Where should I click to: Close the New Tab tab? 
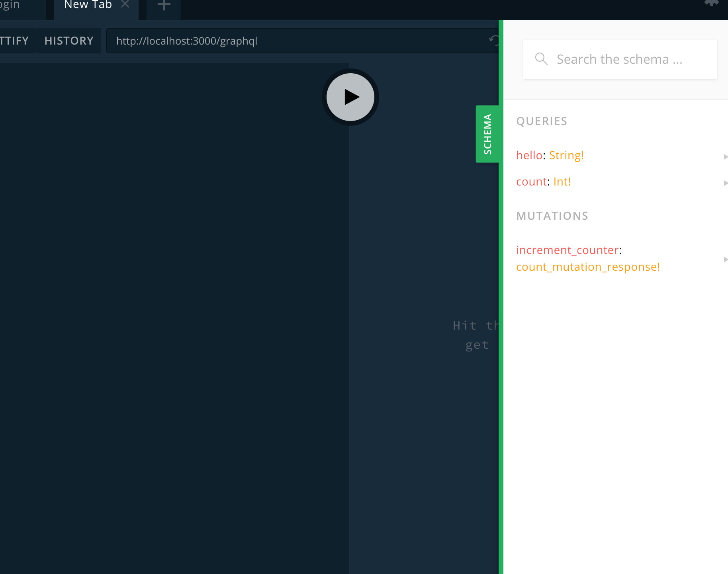125,4
